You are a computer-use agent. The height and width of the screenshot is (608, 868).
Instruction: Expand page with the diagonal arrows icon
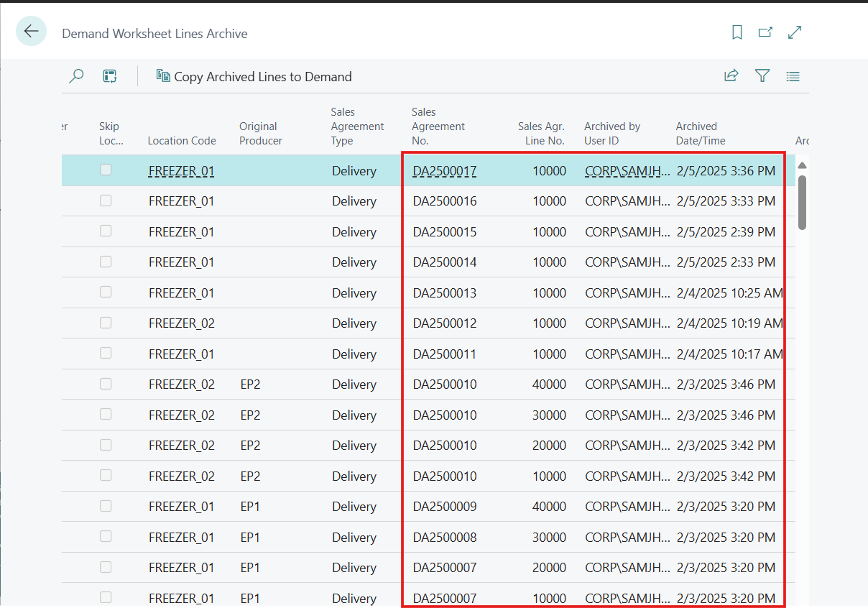pos(795,32)
